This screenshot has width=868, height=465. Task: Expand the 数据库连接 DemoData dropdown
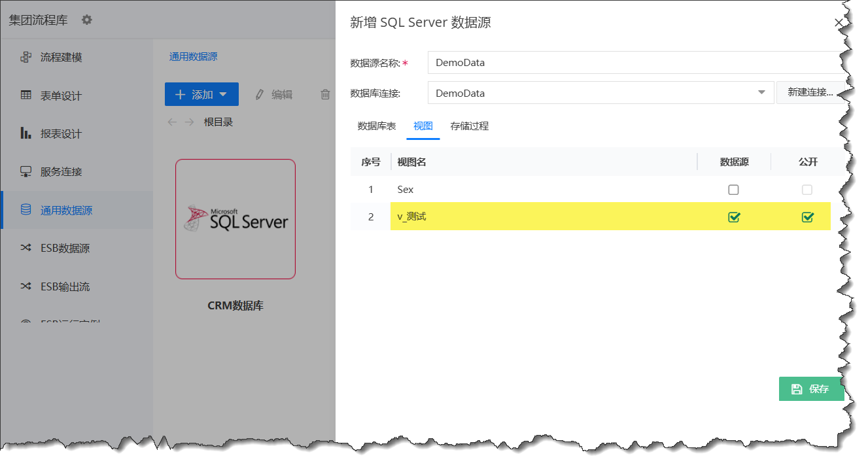pos(761,93)
